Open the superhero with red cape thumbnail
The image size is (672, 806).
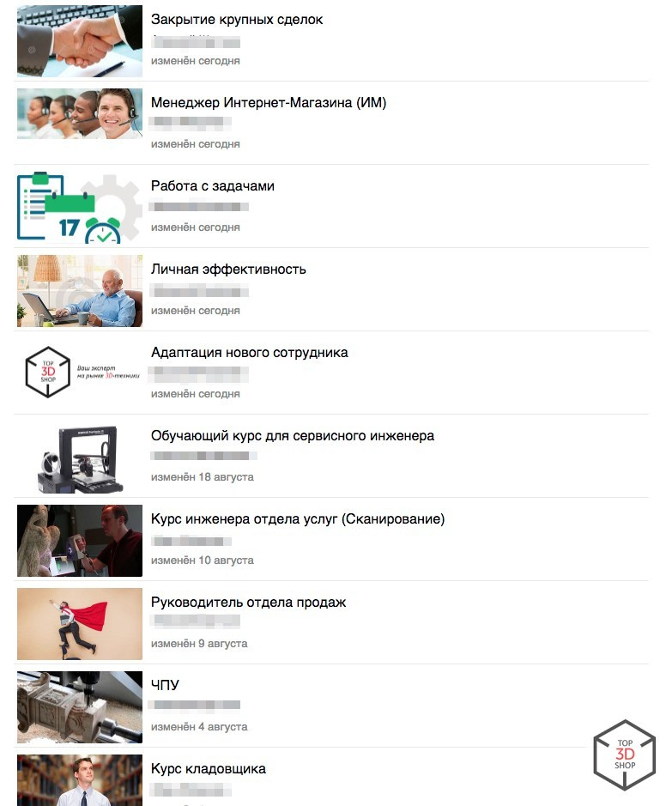[x=80, y=624]
